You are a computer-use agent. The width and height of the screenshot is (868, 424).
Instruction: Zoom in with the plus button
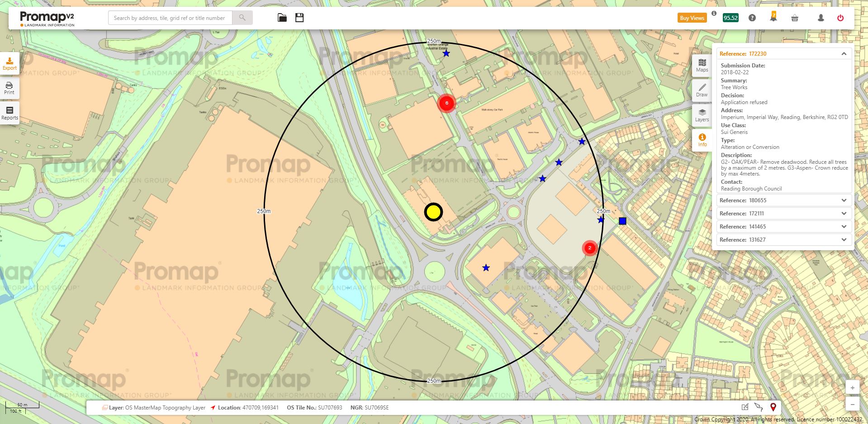(x=852, y=388)
